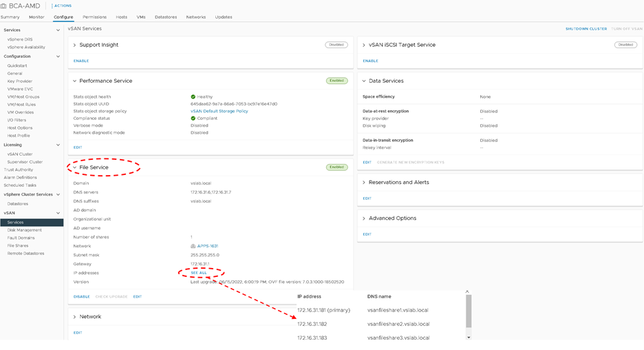Click the green Compliant status check icon
644x350 pixels.
(x=193, y=119)
